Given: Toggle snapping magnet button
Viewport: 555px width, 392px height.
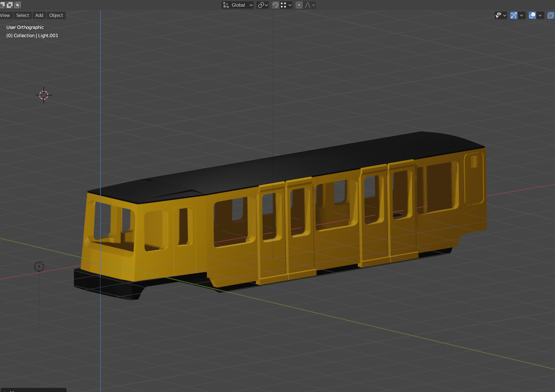Looking at the screenshot, I should [275, 5].
